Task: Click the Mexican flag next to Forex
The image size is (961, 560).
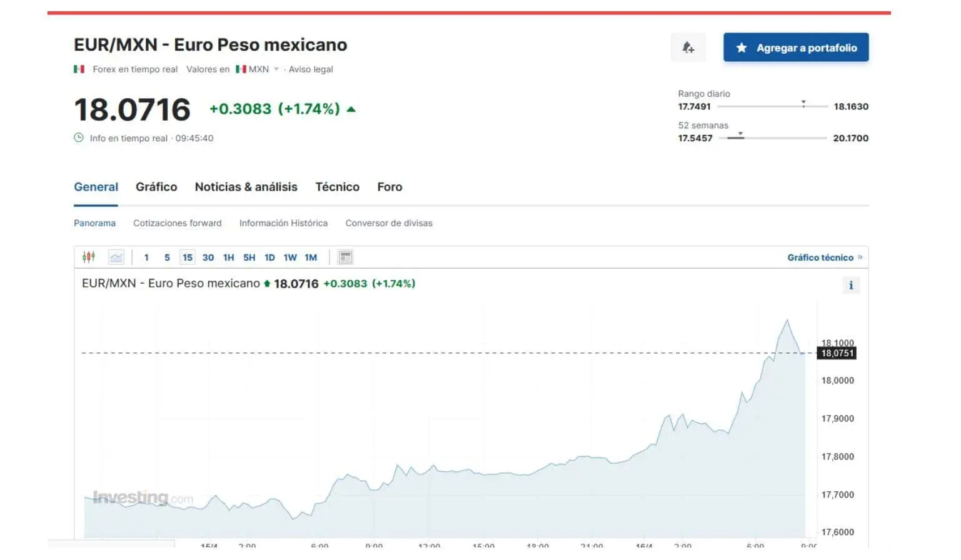Action: coord(79,69)
